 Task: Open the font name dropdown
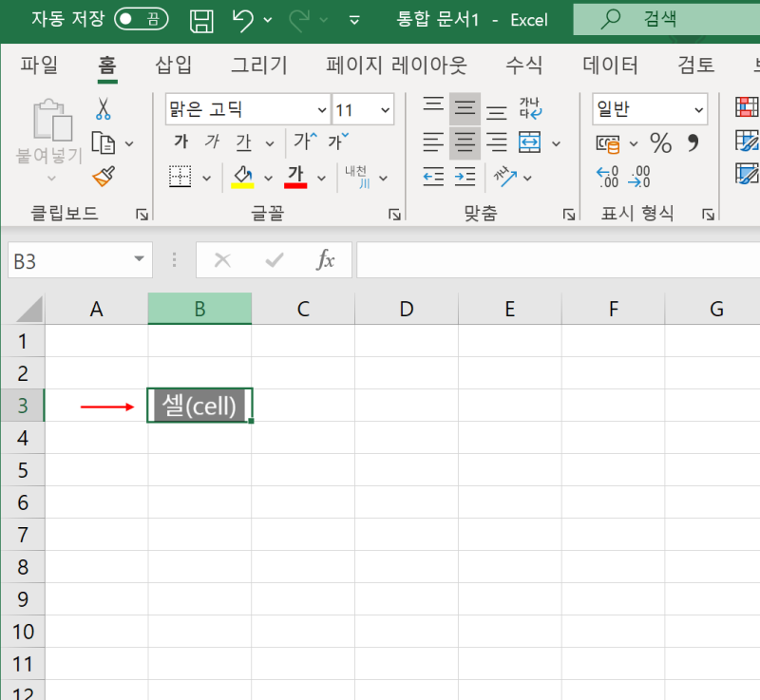(321, 109)
